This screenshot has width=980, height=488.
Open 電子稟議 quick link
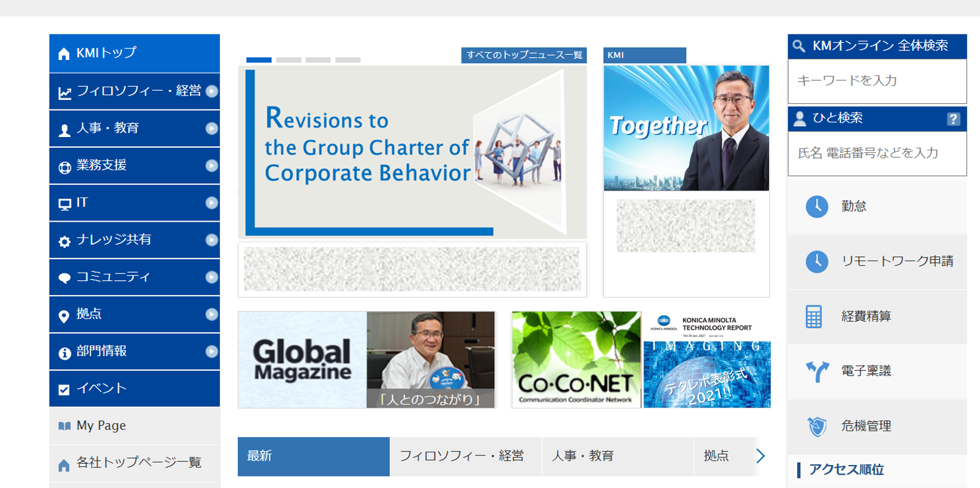pyautogui.click(x=877, y=371)
